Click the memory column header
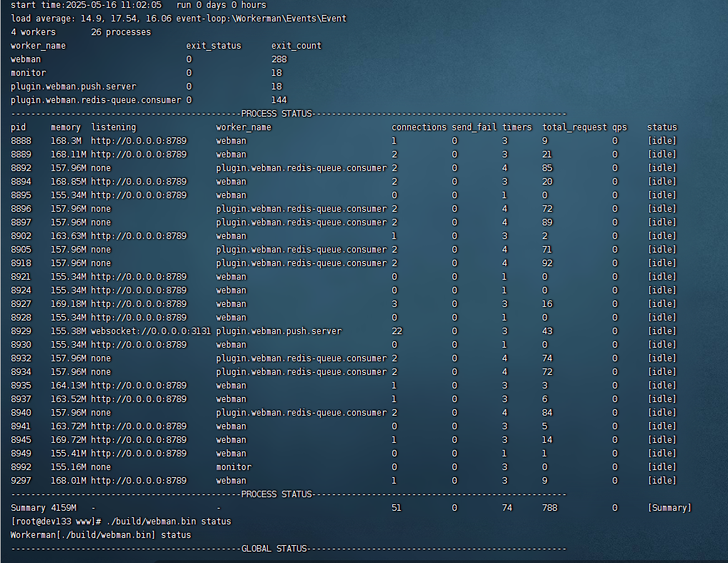 tap(65, 127)
